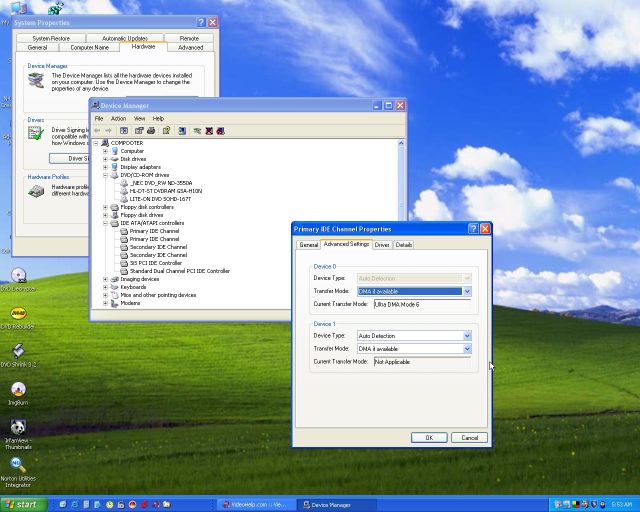Click the Back arrow in Device Manager toolbar
Image resolution: width=640 pixels, height=512 pixels.
[x=97, y=131]
